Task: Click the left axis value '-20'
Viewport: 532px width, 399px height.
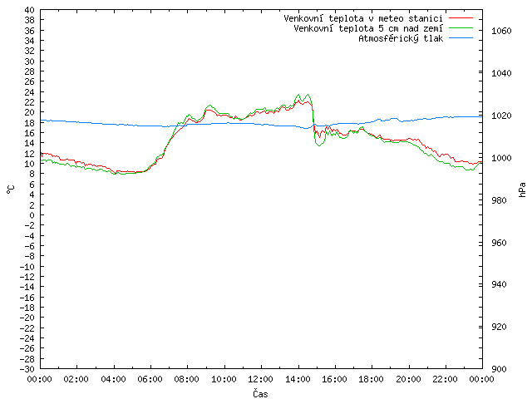Action: click(x=27, y=318)
